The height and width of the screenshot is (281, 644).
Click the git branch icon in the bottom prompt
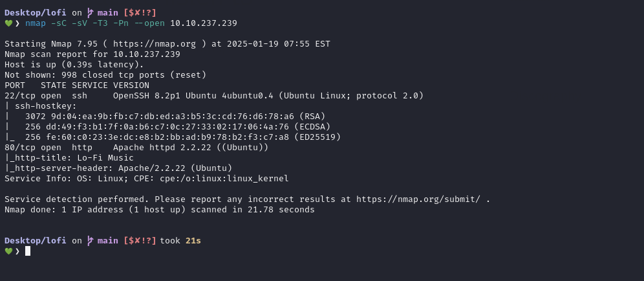(x=90, y=241)
